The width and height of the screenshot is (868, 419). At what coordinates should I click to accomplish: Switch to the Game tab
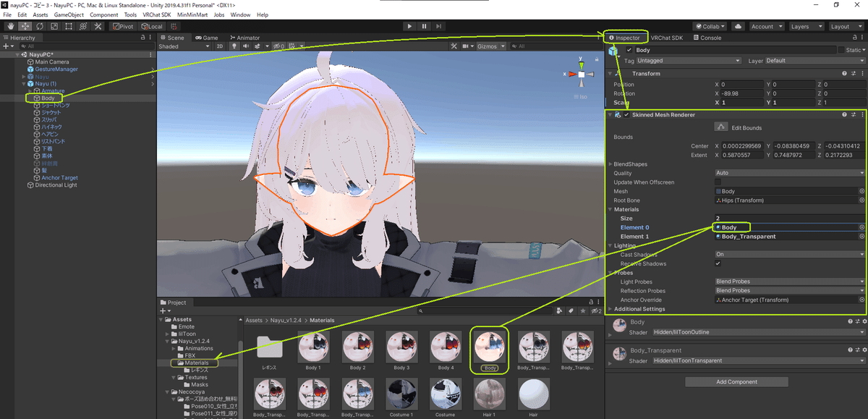pos(206,38)
